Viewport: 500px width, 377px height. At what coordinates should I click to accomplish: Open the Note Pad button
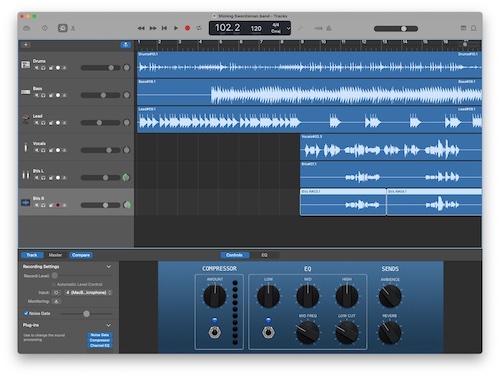[x=463, y=28]
